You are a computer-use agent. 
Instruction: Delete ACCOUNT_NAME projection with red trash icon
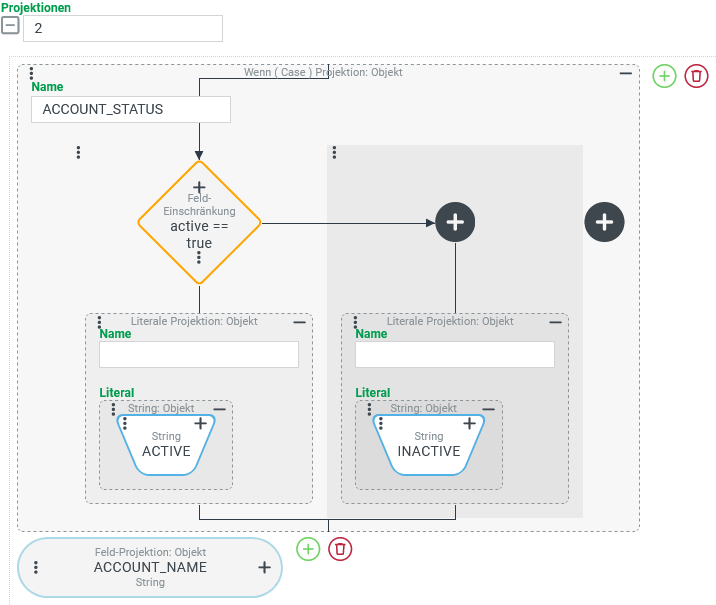[x=340, y=549]
